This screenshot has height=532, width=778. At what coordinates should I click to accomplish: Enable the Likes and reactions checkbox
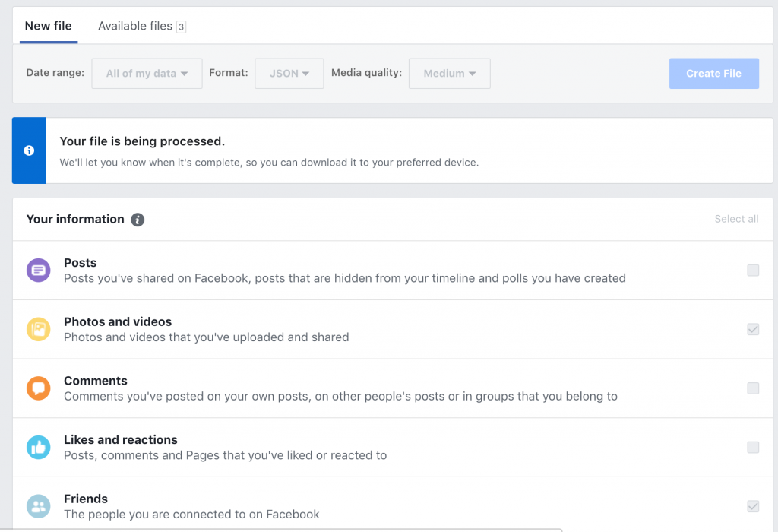753,447
